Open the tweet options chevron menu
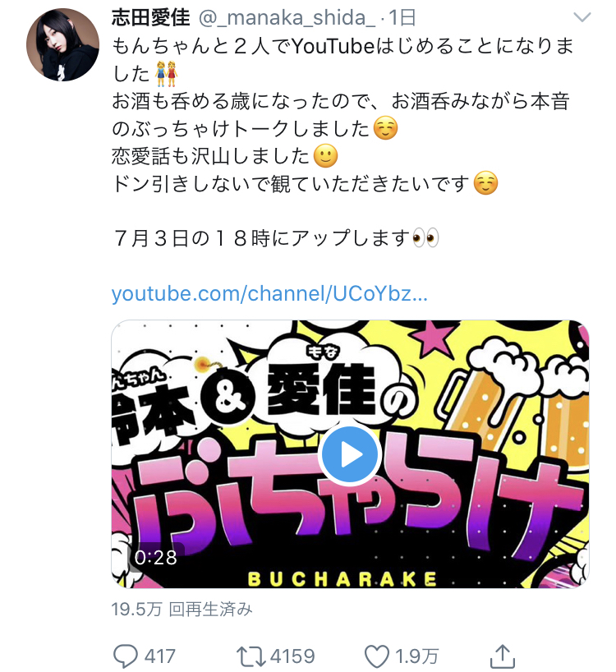Screen dimensions: 616x672 pos(582,17)
